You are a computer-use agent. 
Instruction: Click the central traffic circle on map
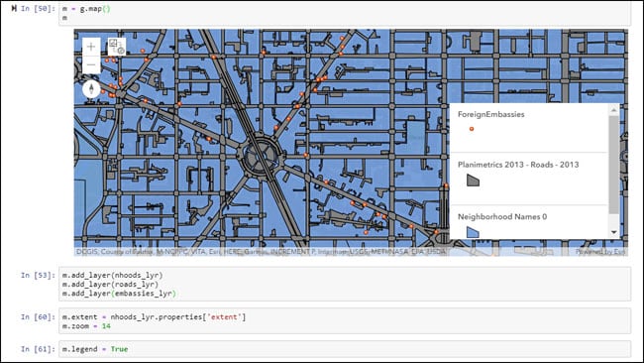260,156
